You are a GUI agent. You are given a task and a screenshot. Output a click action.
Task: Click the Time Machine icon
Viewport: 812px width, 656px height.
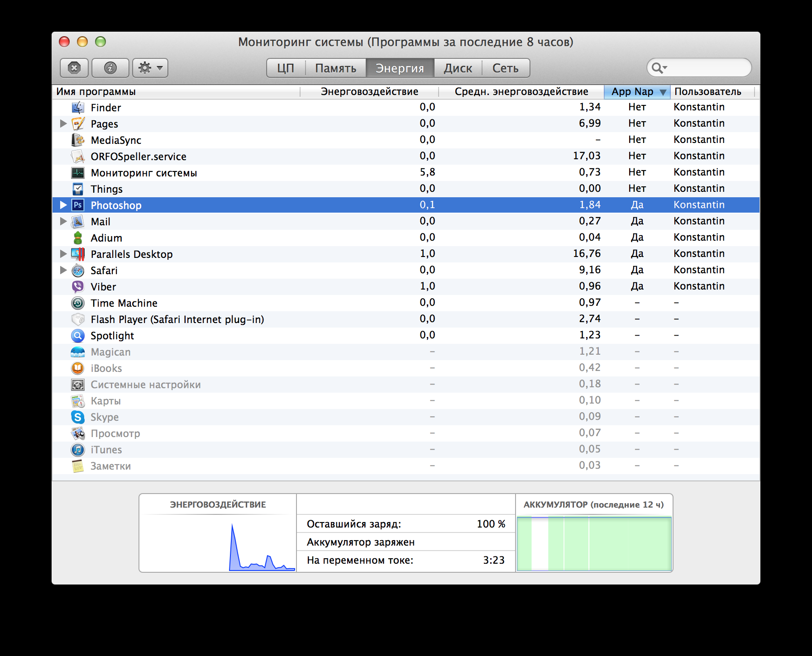click(x=78, y=303)
